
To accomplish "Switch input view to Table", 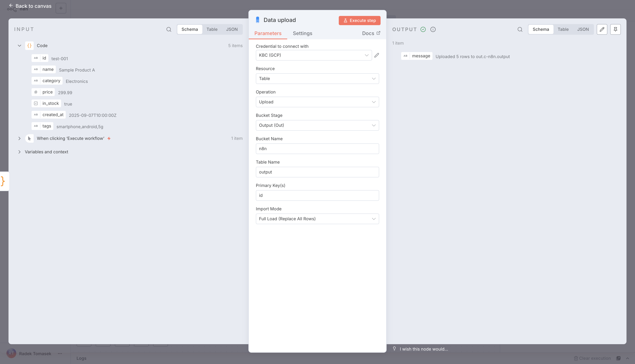I will click(212, 29).
